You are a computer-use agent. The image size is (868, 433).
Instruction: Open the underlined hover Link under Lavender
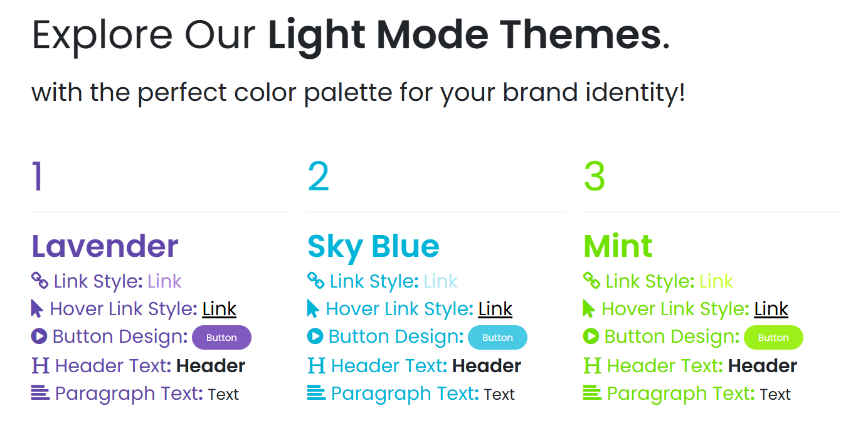[x=219, y=309]
